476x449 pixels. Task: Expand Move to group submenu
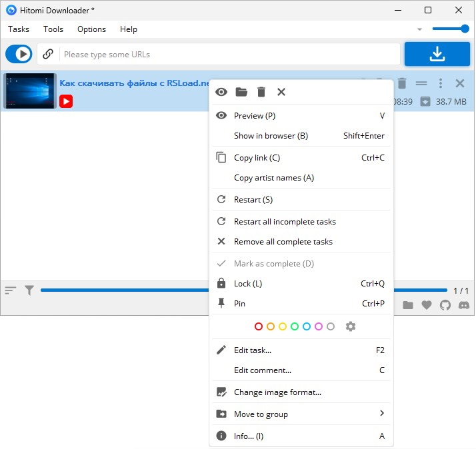[x=301, y=414]
